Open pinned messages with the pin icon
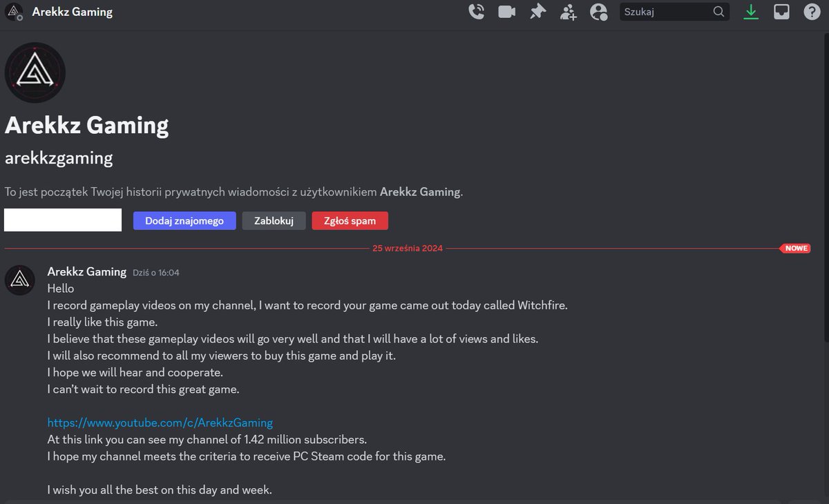 coord(537,12)
